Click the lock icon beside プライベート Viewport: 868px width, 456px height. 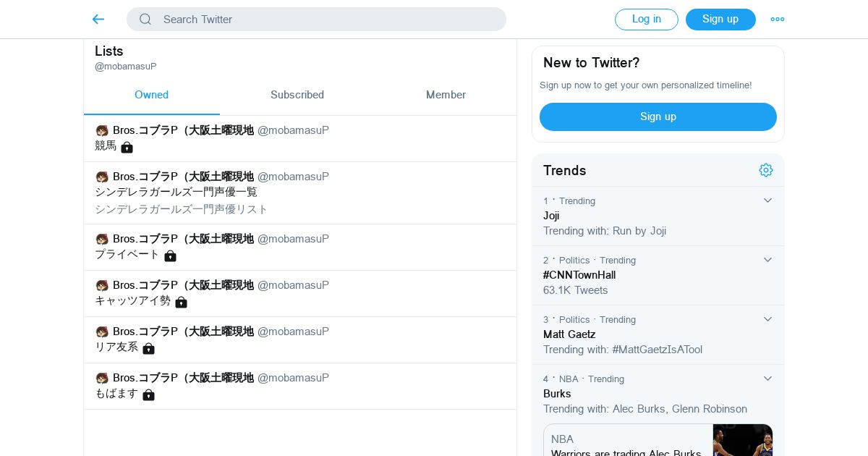[170, 256]
